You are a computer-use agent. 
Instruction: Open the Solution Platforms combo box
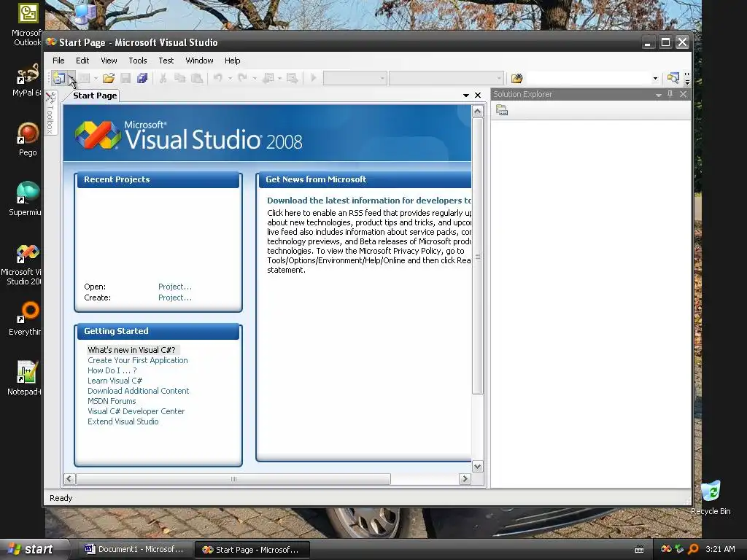coord(446,77)
